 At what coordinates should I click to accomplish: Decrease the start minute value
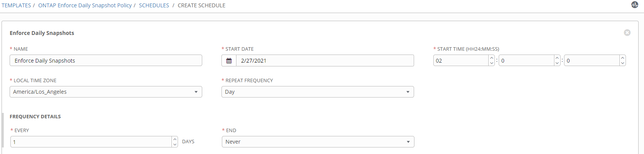pyautogui.click(x=557, y=63)
